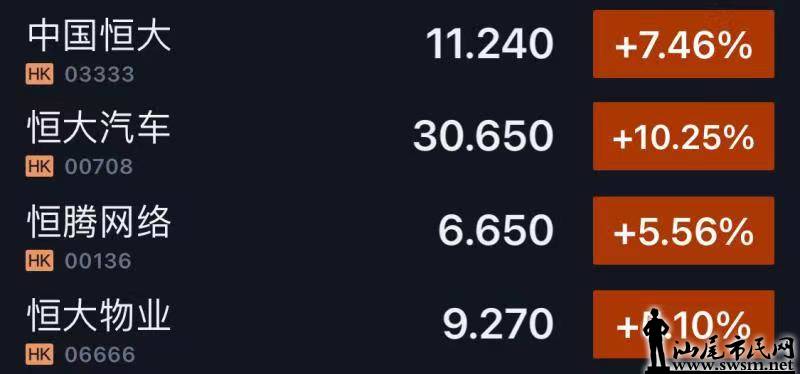Select the 恒大物业 stock name
Viewport: 800px width, 374px height.
point(99,317)
